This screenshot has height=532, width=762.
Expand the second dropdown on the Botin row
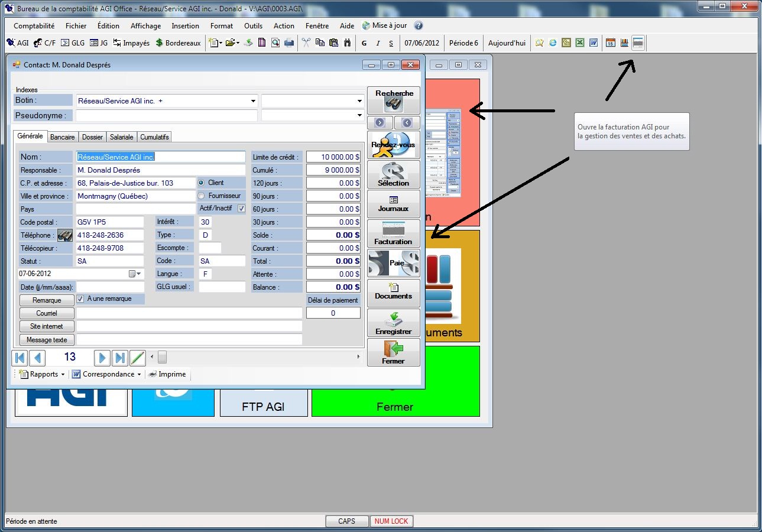pos(359,101)
